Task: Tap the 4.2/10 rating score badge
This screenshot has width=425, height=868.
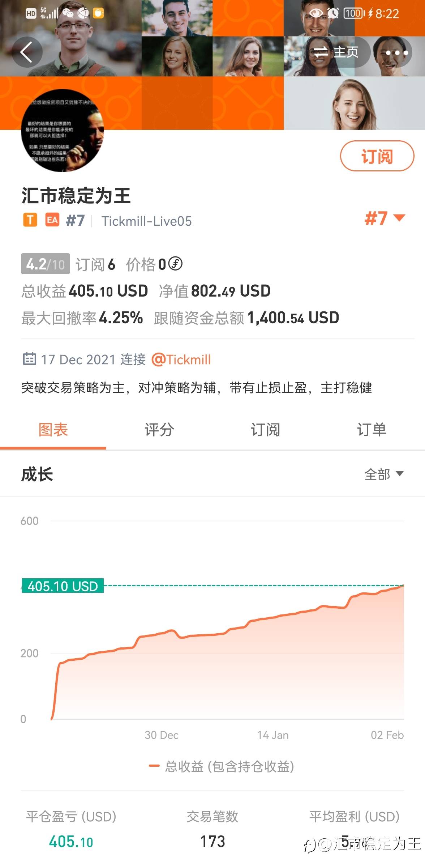Action: point(45,264)
